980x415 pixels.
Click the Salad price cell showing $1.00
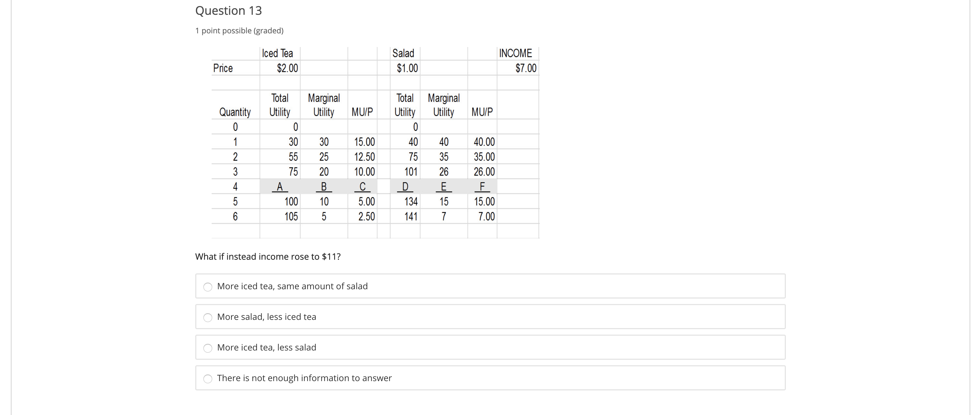click(x=407, y=68)
